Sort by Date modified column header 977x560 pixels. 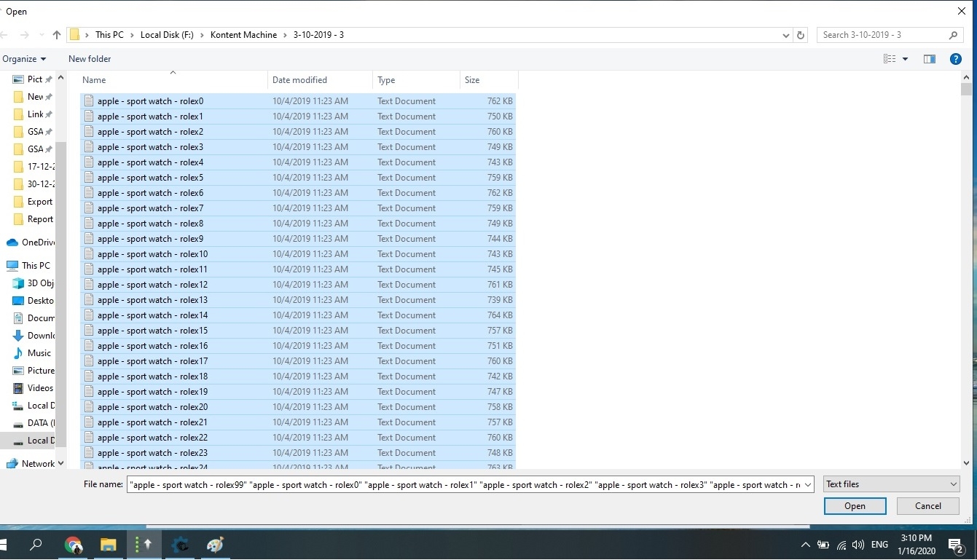321,80
